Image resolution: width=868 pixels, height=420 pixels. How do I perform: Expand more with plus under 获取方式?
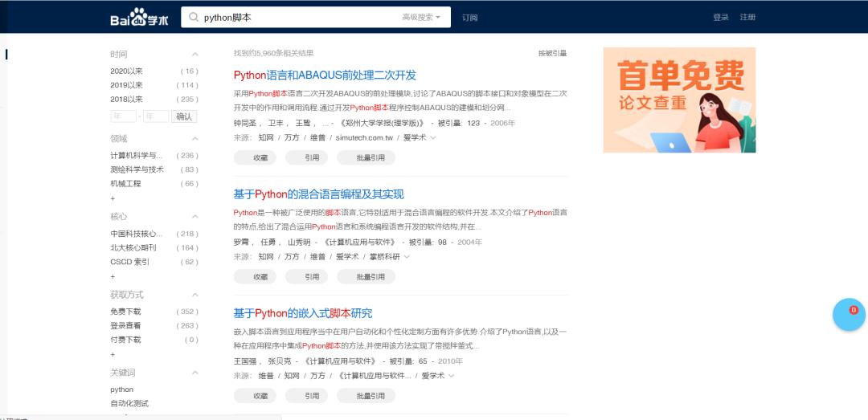(x=113, y=354)
